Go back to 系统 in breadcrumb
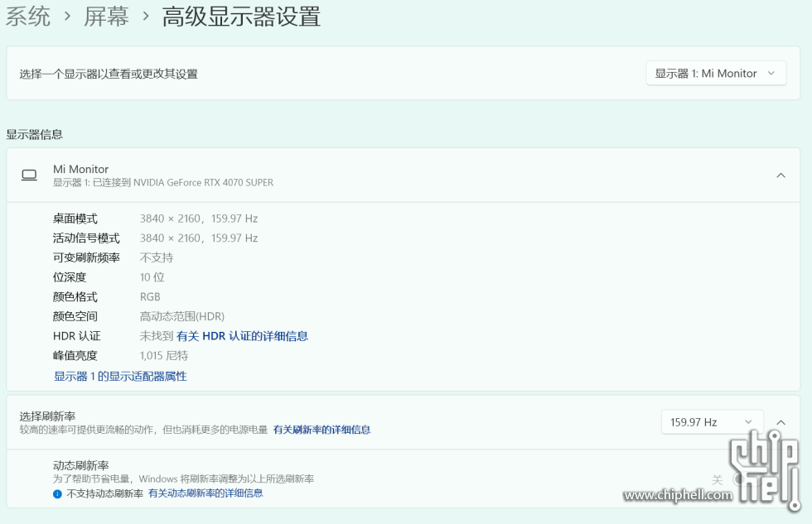Image resolution: width=812 pixels, height=524 pixels. click(29, 17)
